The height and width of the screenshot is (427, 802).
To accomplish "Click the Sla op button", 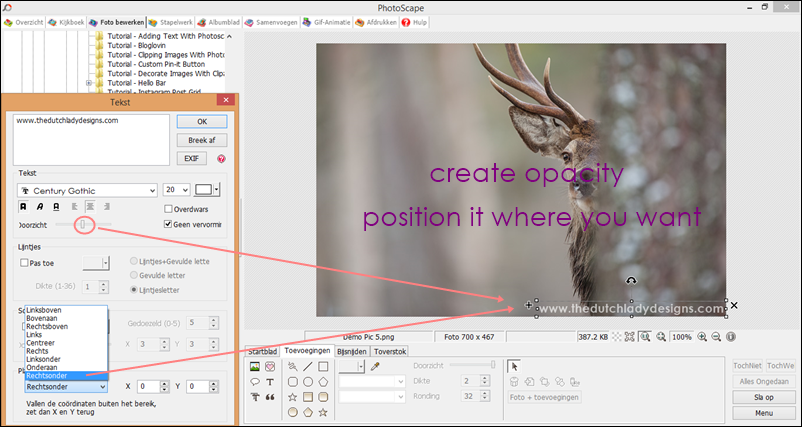I will click(x=762, y=397).
